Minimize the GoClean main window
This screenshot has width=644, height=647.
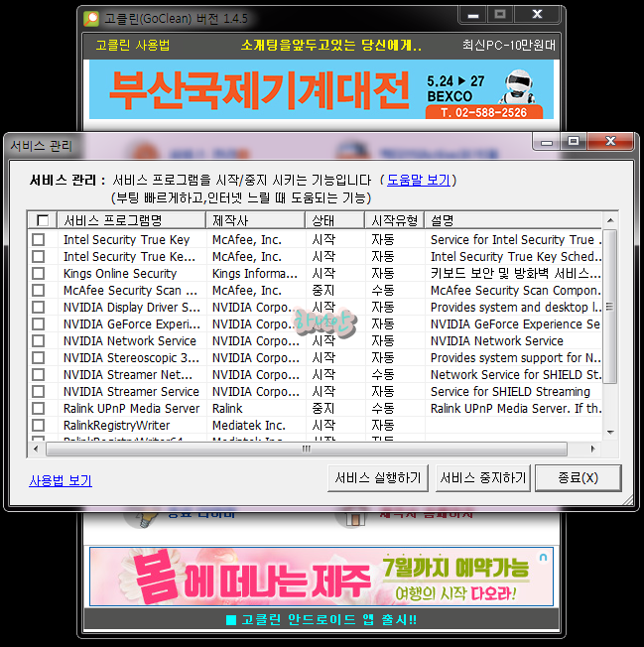tap(473, 15)
